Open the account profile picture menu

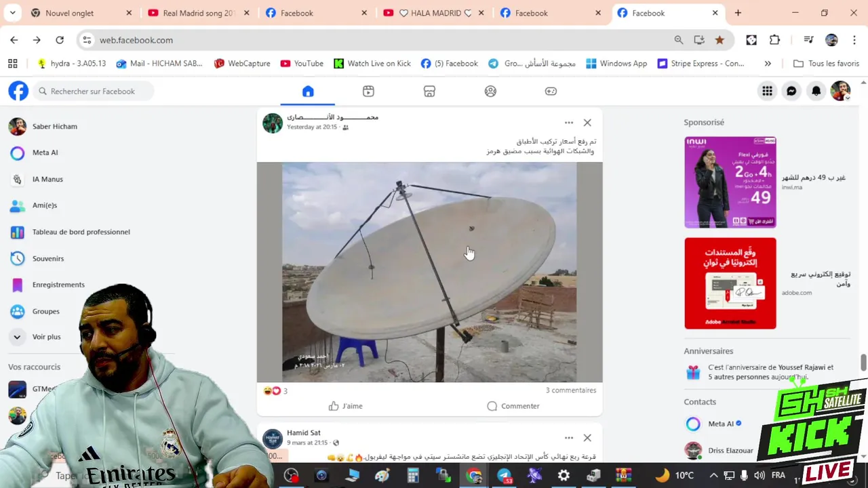point(841,91)
